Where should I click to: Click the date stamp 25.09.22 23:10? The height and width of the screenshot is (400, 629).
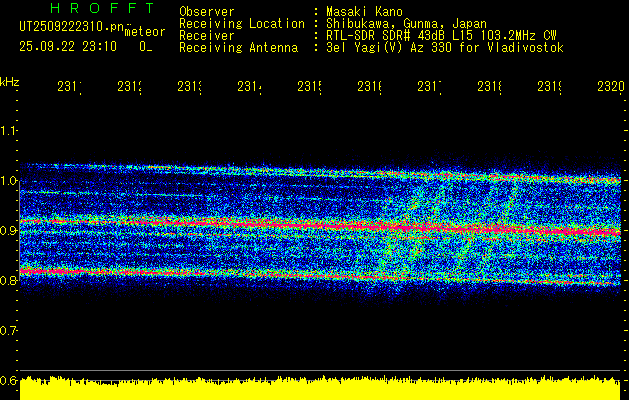click(68, 47)
